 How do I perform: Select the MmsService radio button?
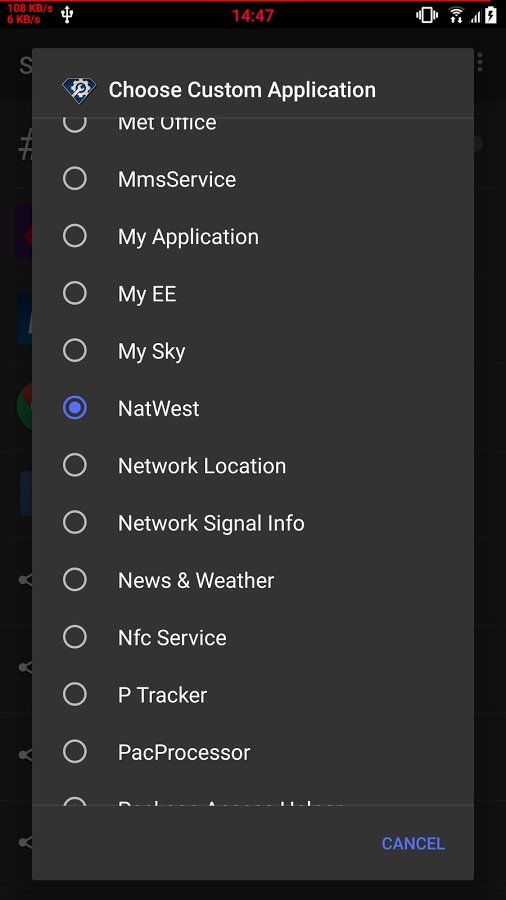(75, 179)
